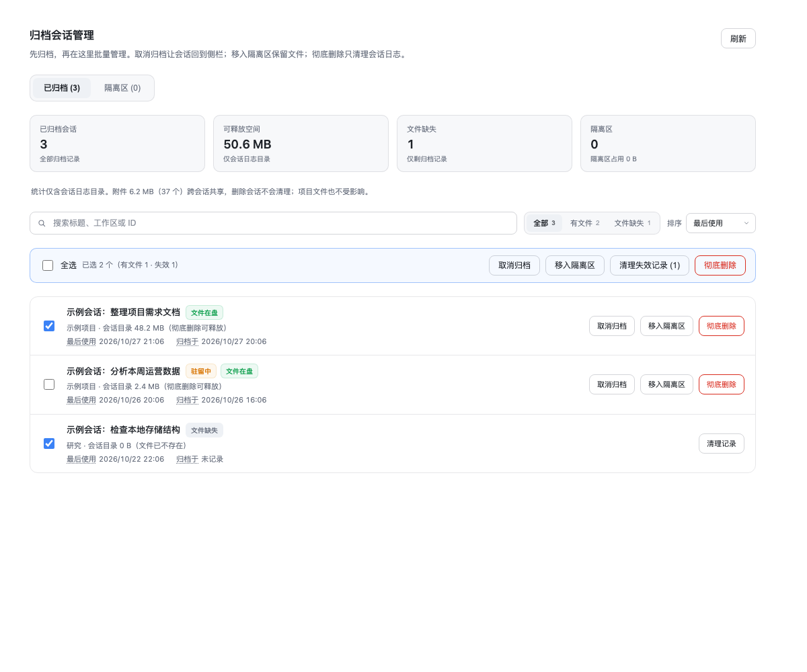Click 清理记录 for 检查本地存储结构
807x672 pixels.
(722, 444)
